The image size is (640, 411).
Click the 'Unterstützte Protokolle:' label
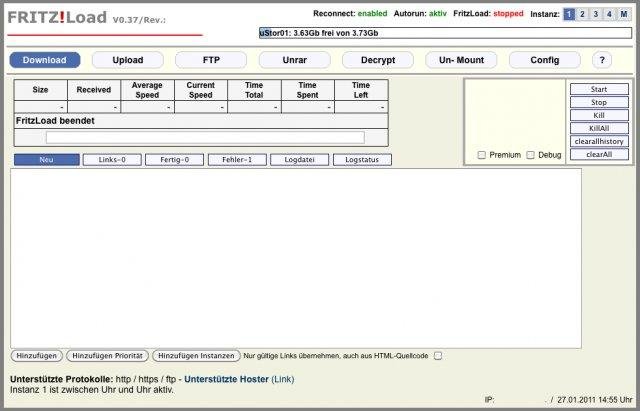coord(62,379)
